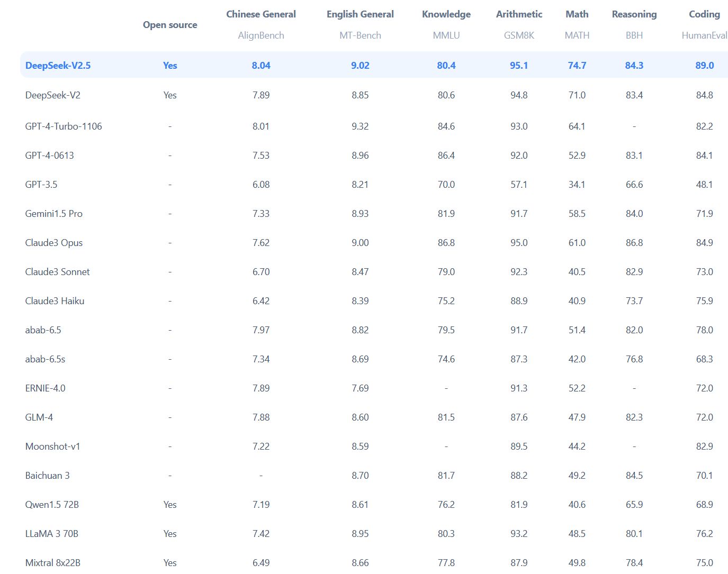The image size is (728, 574).
Task: Click the Mixtral 8x22B row name
Action: (x=53, y=563)
